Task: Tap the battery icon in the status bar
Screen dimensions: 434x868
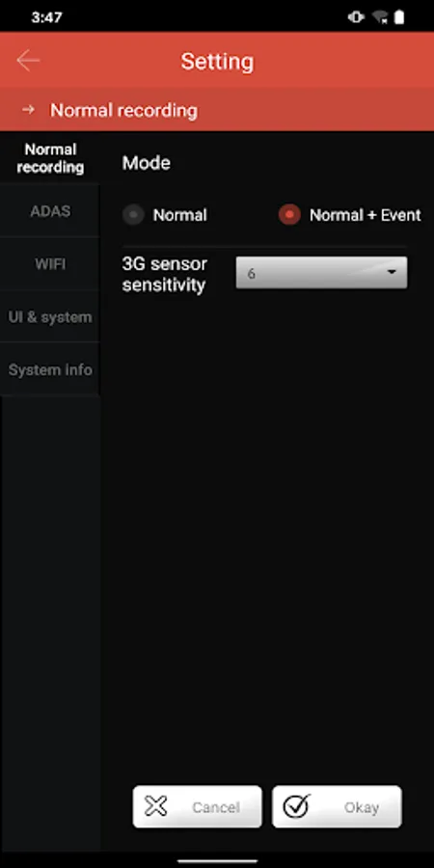Action: click(398, 17)
